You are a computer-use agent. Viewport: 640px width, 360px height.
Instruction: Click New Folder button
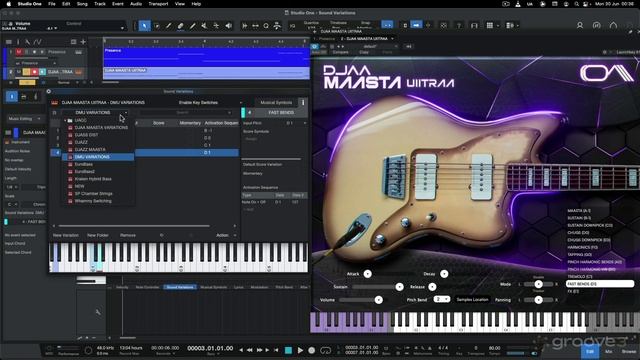click(x=98, y=235)
